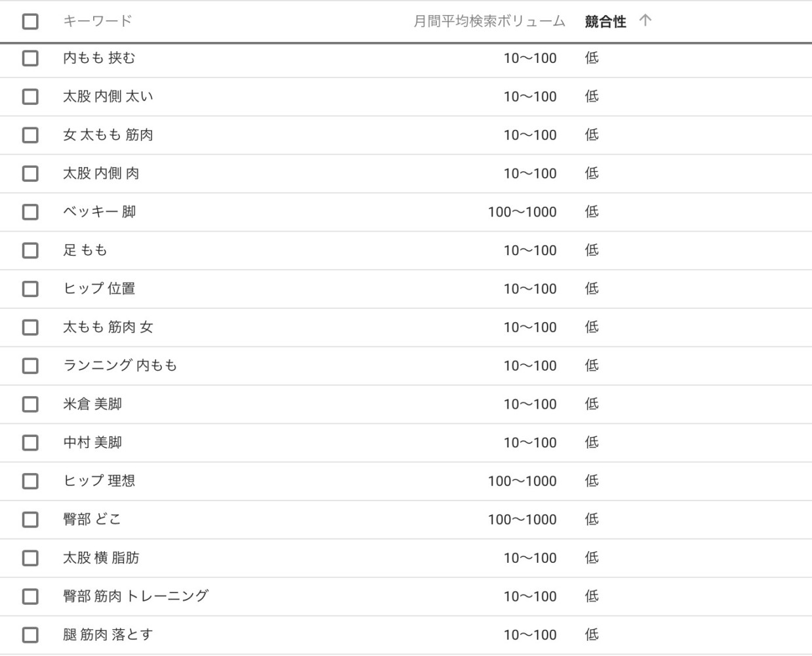
Task: Open keyword 太股 内側 肉
Action: point(101,174)
